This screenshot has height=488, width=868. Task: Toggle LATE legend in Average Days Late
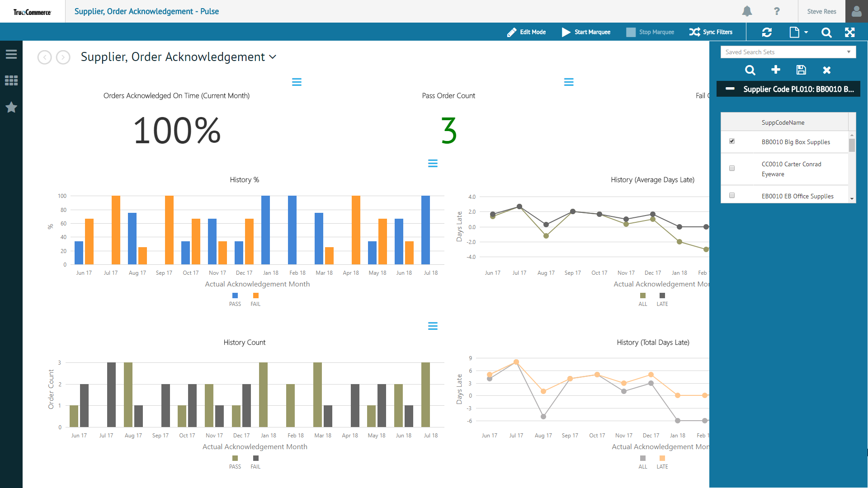[x=662, y=300]
